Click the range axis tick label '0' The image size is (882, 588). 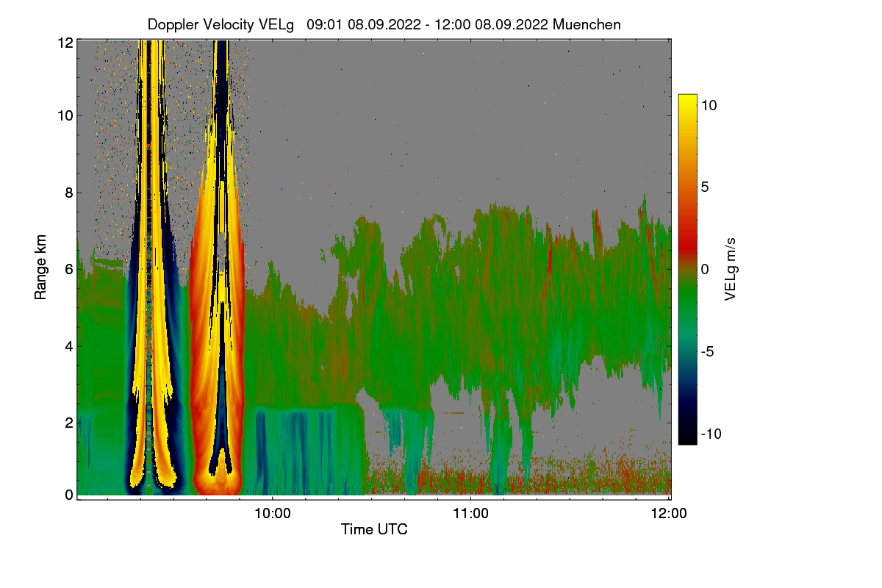[x=69, y=495]
